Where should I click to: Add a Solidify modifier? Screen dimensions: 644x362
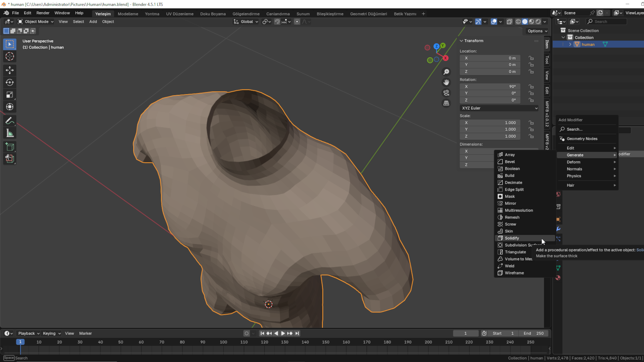click(x=512, y=238)
